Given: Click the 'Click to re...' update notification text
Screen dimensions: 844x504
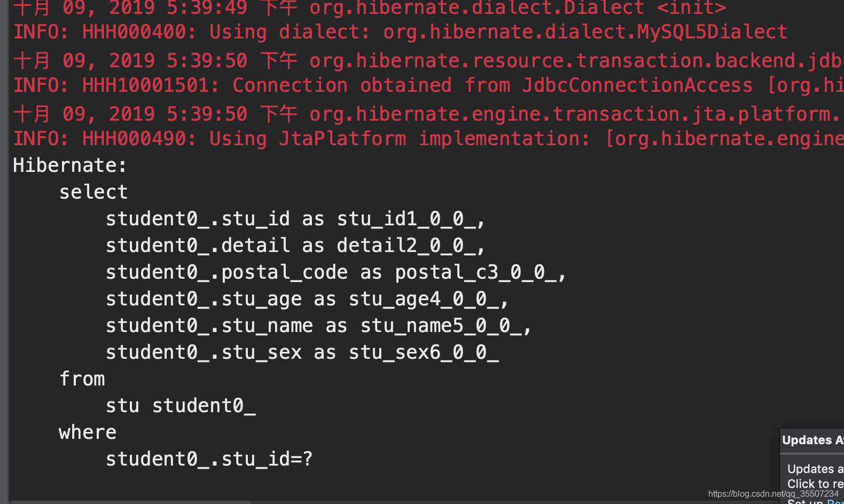Looking at the screenshot, I should click(815, 484).
